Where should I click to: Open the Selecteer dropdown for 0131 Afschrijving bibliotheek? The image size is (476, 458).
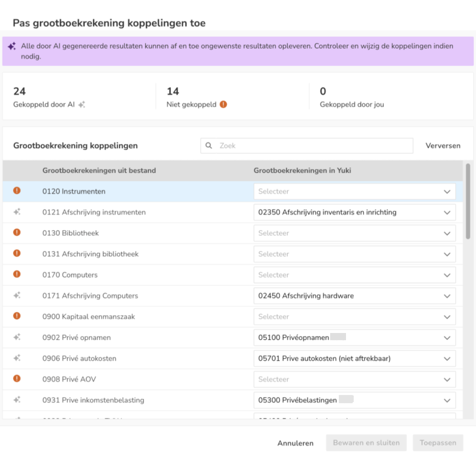coord(354,254)
